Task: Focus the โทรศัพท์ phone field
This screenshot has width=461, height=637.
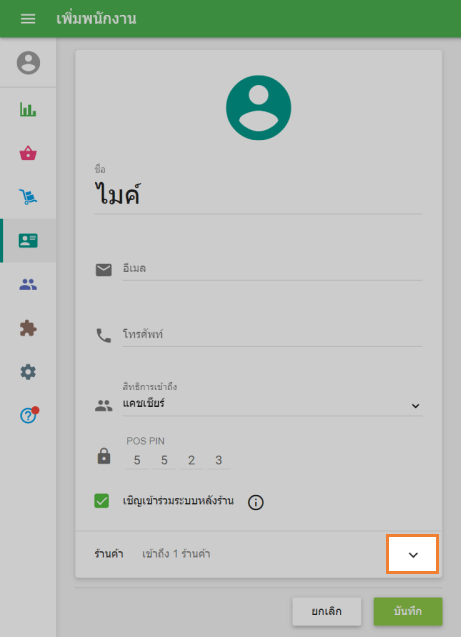Action: (273, 335)
